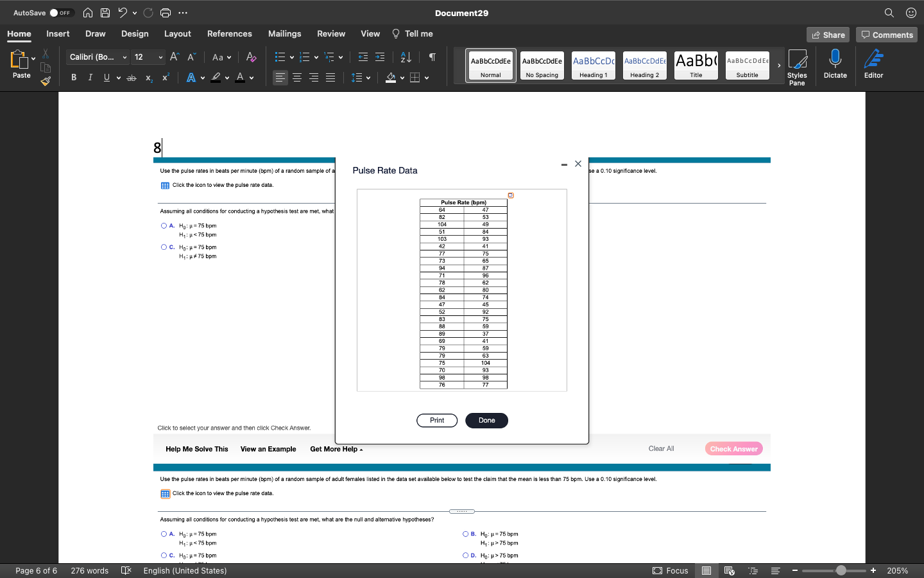Collapse the Get More Help menu
The image size is (924, 578).
coord(336,449)
